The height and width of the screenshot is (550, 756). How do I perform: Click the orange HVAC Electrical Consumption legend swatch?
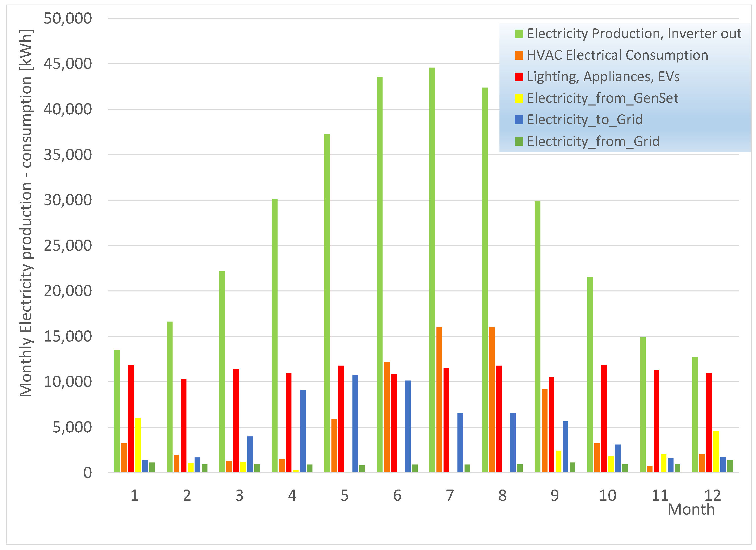tap(519, 55)
